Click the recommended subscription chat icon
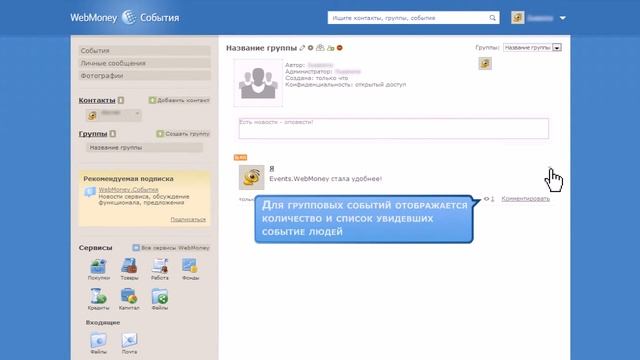The width and height of the screenshot is (640, 360). (x=90, y=192)
